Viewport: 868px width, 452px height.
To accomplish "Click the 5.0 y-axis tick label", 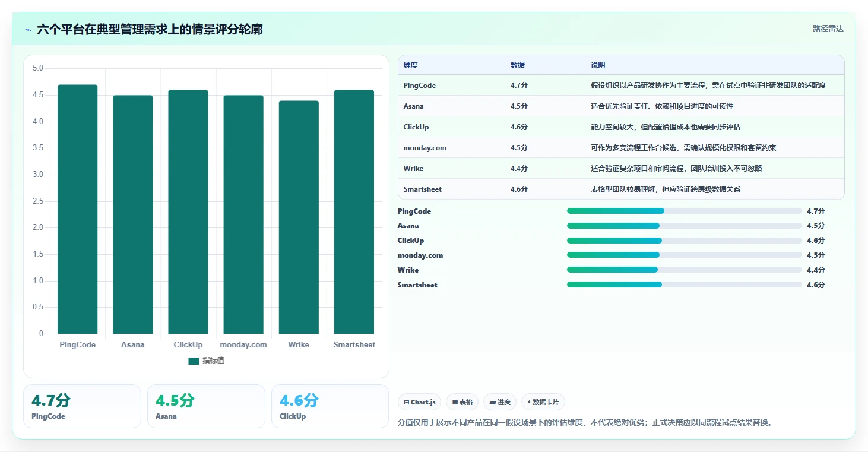I will tap(37, 68).
